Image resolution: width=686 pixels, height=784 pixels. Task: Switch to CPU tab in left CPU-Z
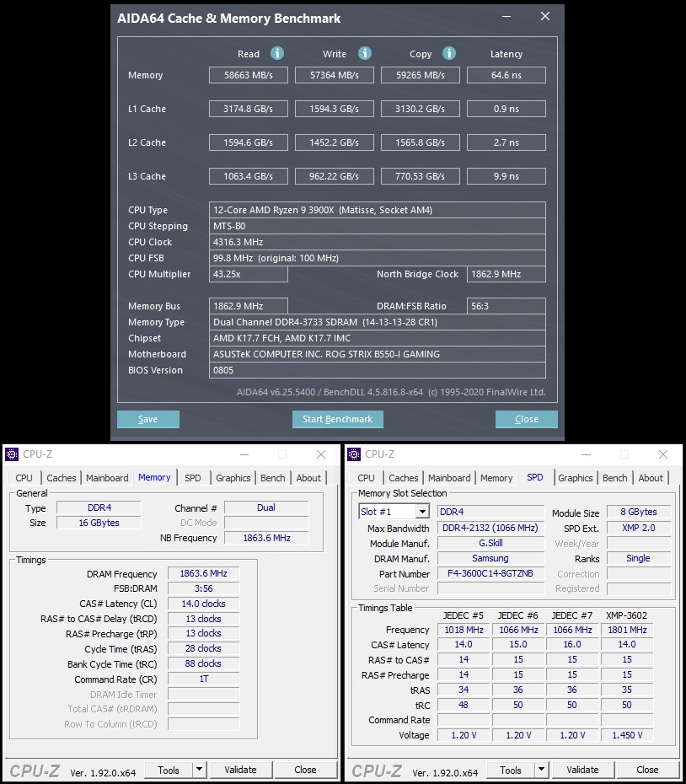coord(24,478)
